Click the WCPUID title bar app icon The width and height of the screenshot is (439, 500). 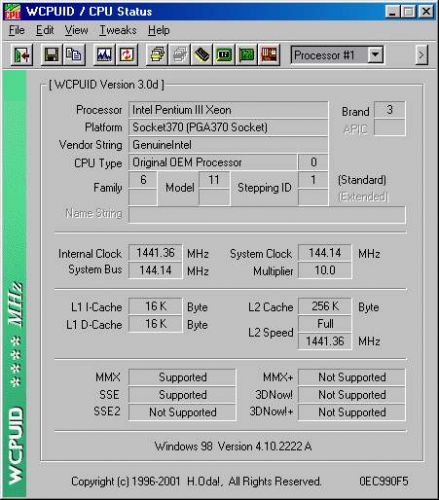coord(13,12)
